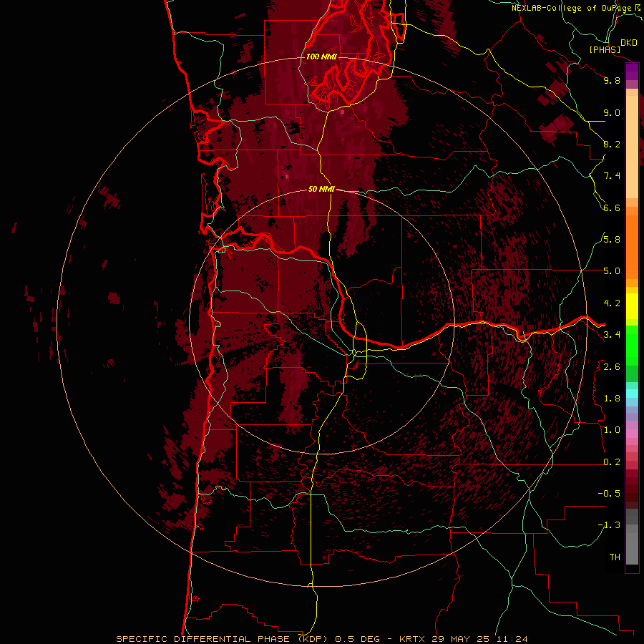Screen dimensions: 644x644
Task: Click the 8.2 legend value
Action: 612,144
